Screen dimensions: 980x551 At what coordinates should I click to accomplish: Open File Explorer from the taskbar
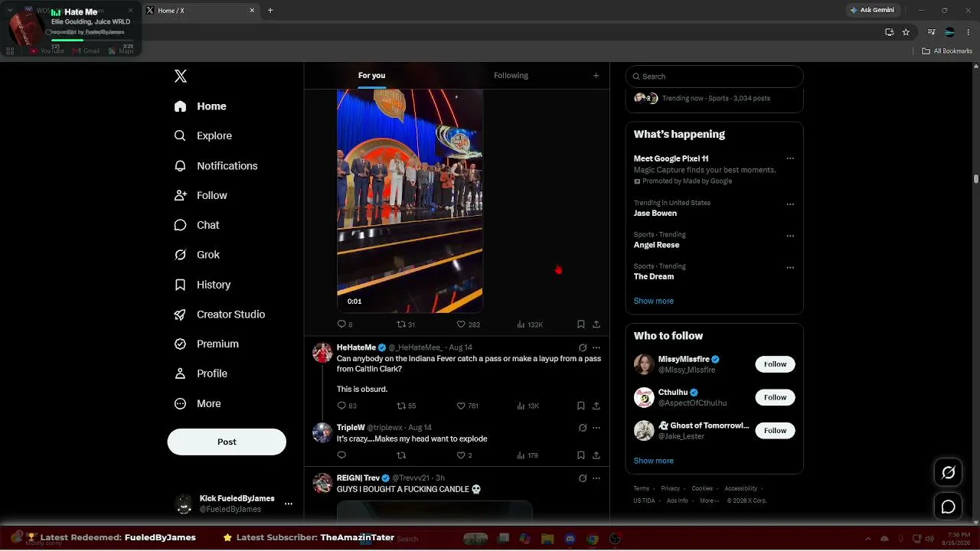547,539
